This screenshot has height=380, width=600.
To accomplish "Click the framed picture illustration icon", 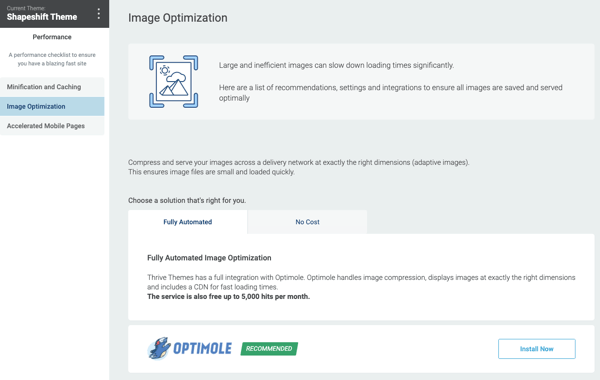I will point(174,82).
